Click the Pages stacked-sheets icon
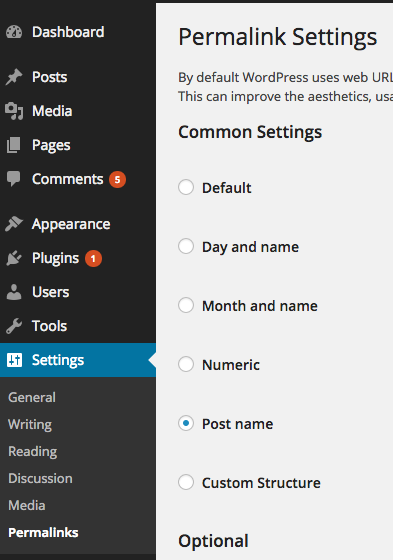 (14, 145)
